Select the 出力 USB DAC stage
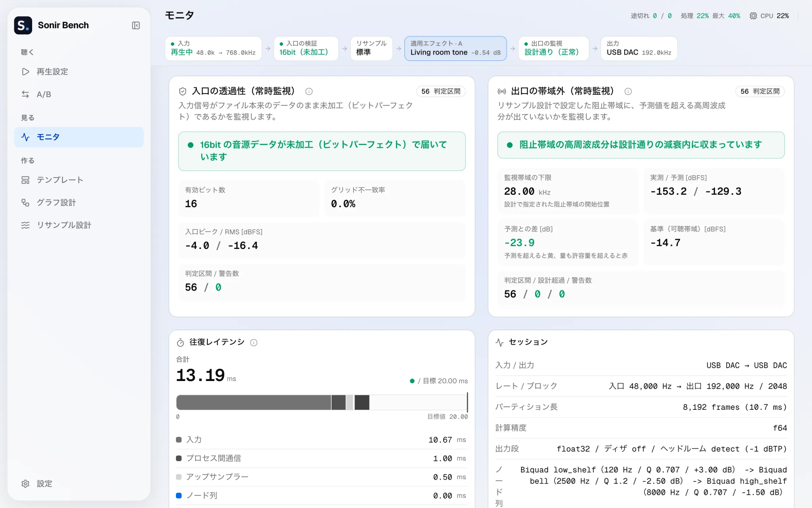Image resolution: width=812 pixels, height=508 pixels. pyautogui.click(x=639, y=48)
